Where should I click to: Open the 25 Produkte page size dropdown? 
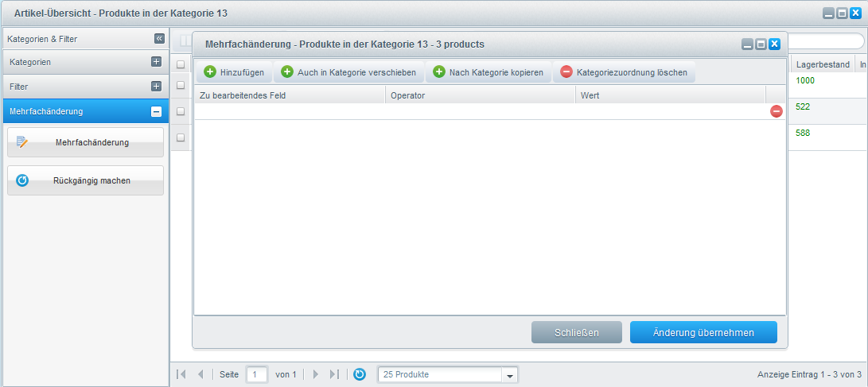(x=511, y=374)
